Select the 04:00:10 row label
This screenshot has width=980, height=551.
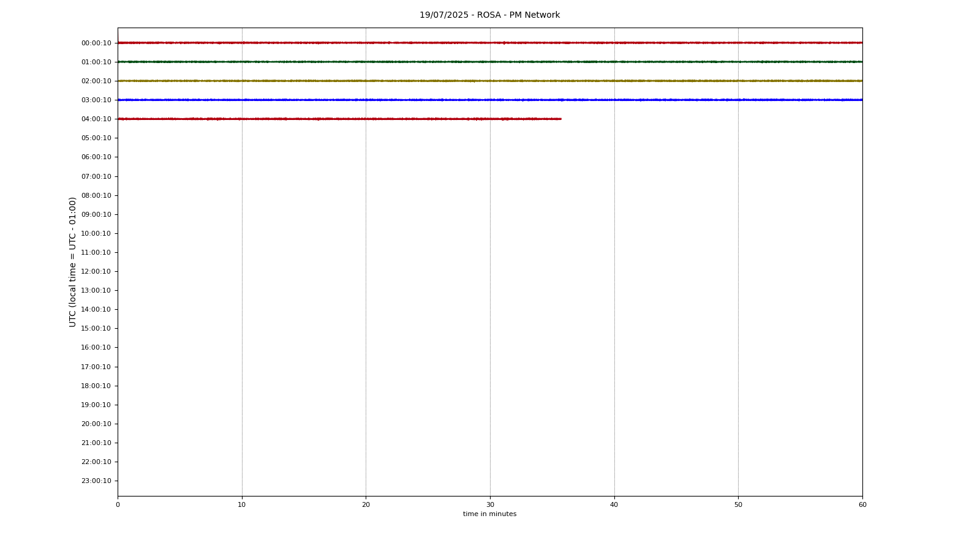96,119
